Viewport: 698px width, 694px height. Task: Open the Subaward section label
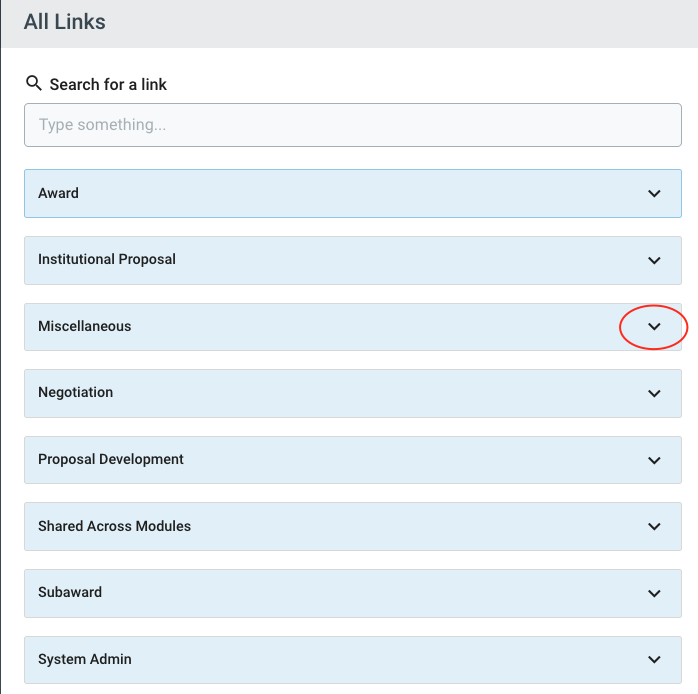[70, 592]
